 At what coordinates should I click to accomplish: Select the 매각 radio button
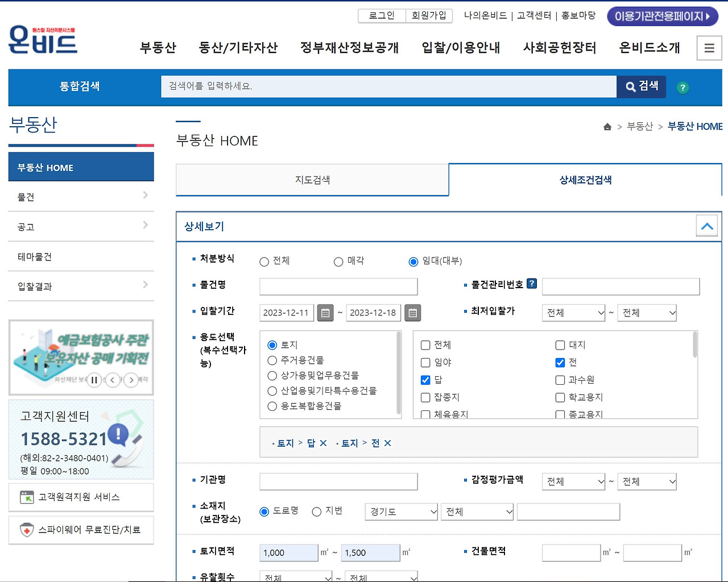pos(338,261)
